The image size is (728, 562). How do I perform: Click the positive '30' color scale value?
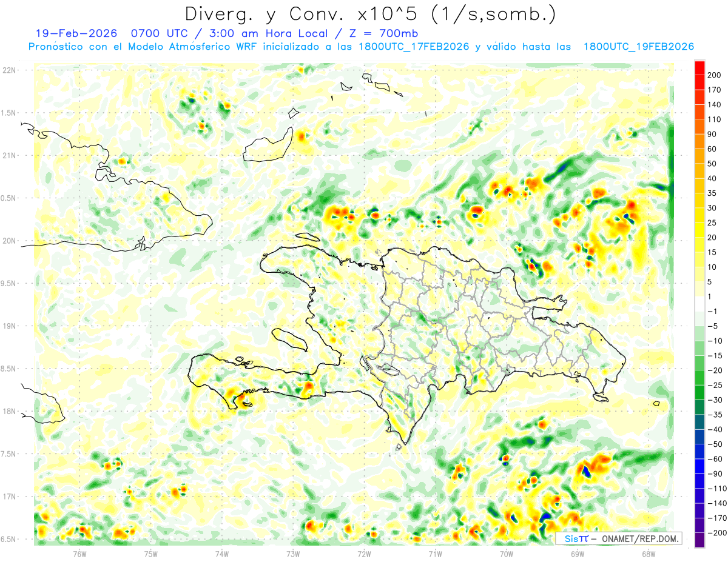click(713, 208)
